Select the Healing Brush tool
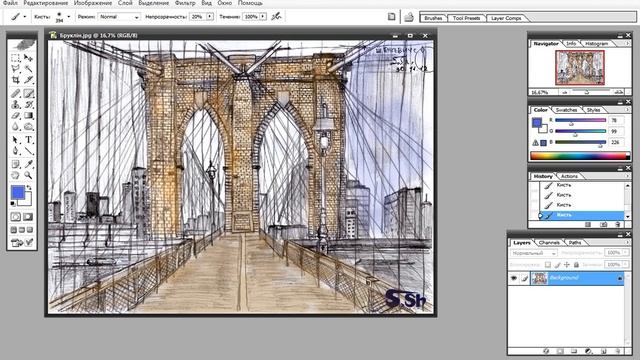The image size is (640, 360). (x=16, y=94)
